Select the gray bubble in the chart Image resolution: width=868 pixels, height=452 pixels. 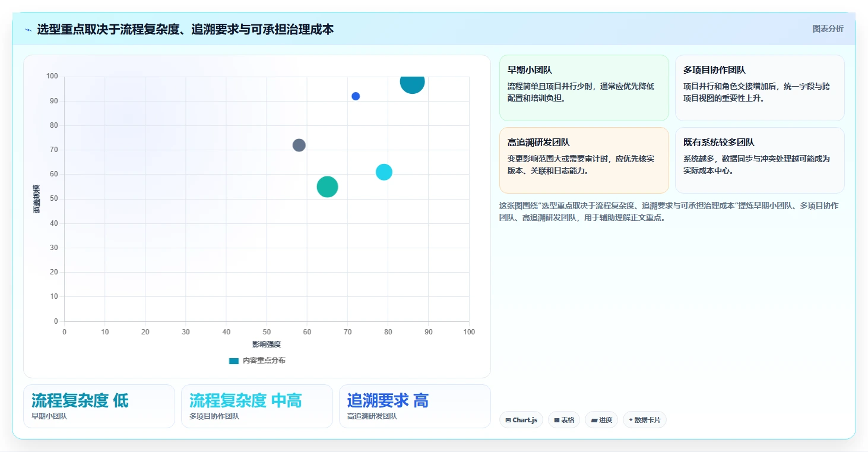(299, 145)
